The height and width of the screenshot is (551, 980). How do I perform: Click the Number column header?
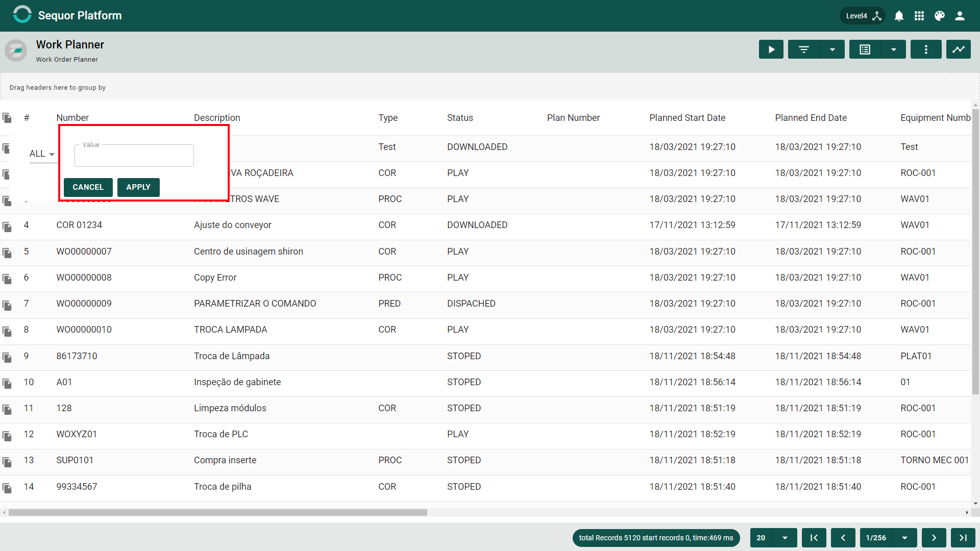72,118
